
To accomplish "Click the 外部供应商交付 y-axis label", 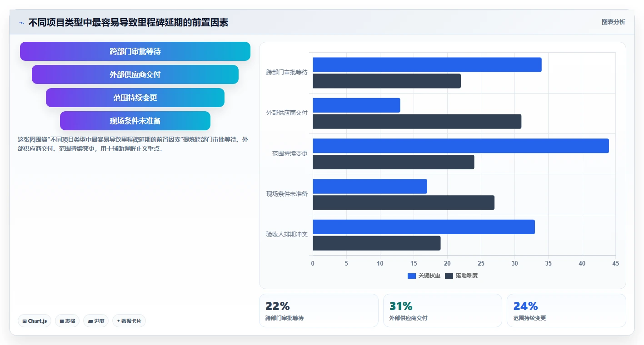I will [x=287, y=113].
